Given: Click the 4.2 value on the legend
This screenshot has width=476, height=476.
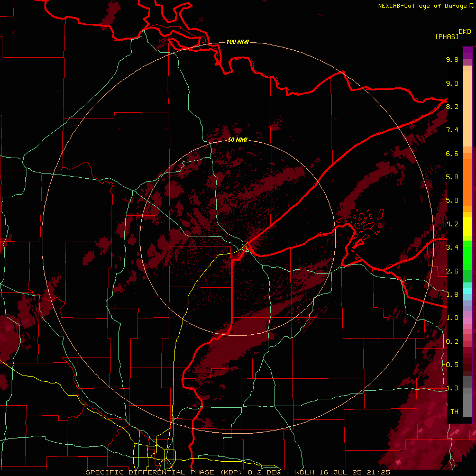Looking at the screenshot, I should 452,224.
